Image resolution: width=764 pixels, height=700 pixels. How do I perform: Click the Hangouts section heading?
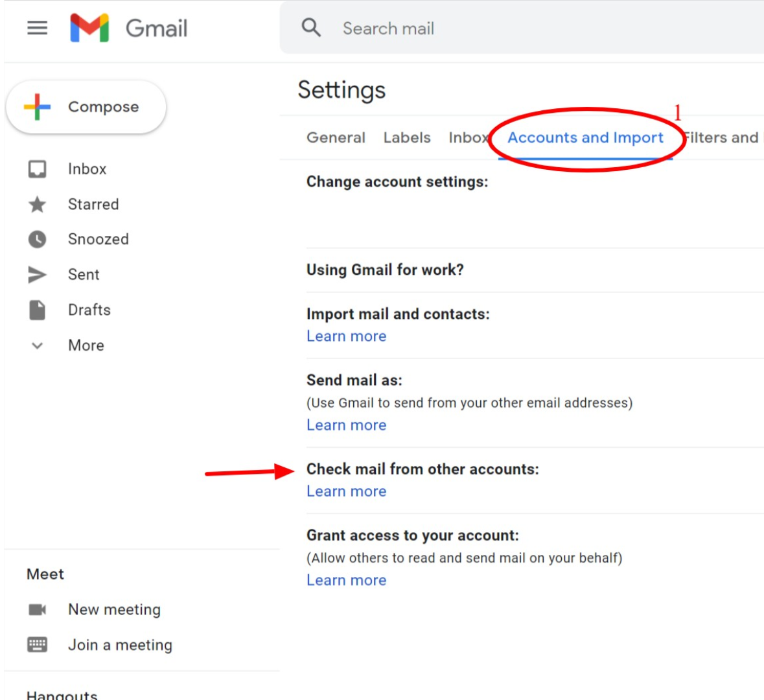click(62, 695)
